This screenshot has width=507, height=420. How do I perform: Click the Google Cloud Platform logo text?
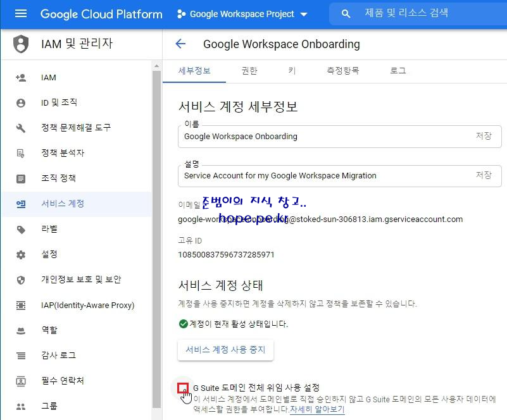[101, 14]
